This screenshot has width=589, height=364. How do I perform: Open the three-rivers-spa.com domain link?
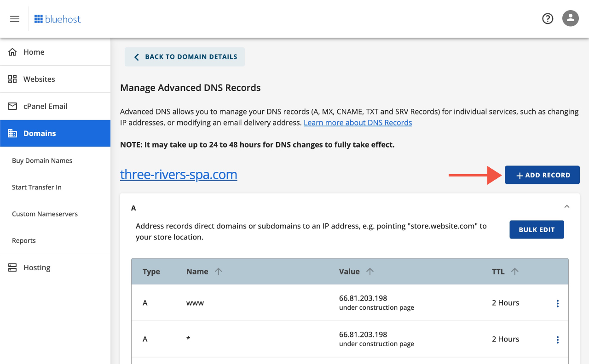[179, 175]
